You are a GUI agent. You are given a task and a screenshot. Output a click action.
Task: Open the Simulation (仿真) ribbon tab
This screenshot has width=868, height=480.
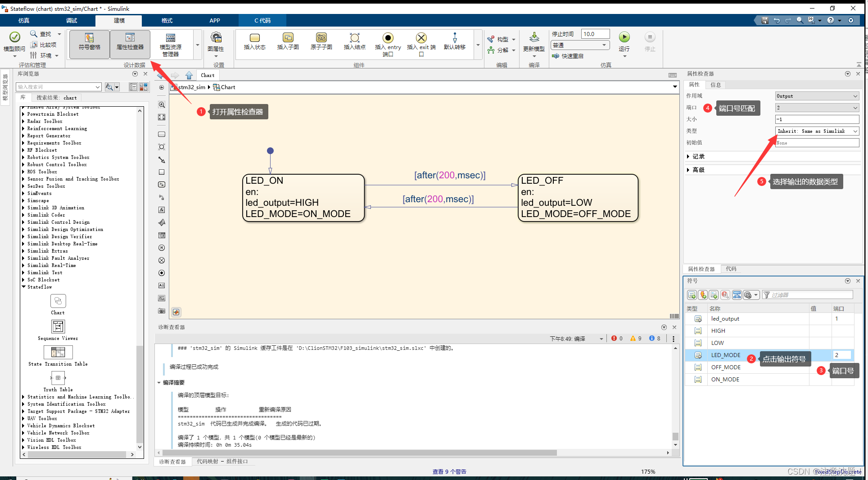(x=23, y=21)
